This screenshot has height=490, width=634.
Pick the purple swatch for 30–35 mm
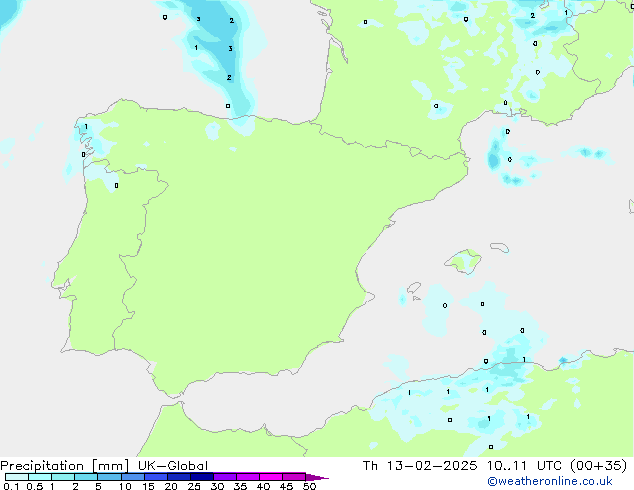[x=225, y=477]
